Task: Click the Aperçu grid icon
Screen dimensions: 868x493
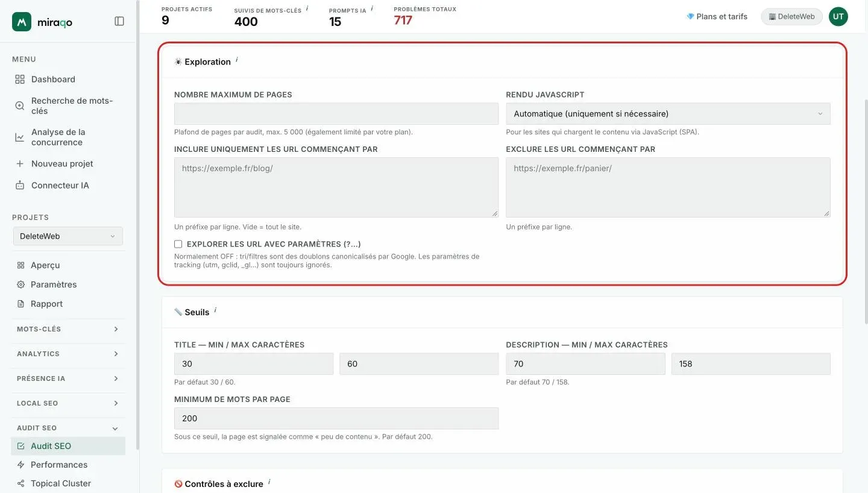Action: 20,265
